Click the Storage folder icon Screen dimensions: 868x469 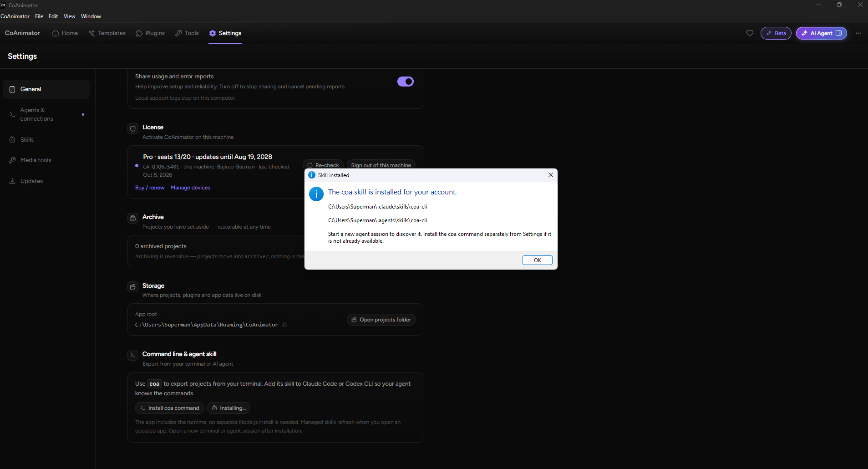(133, 287)
